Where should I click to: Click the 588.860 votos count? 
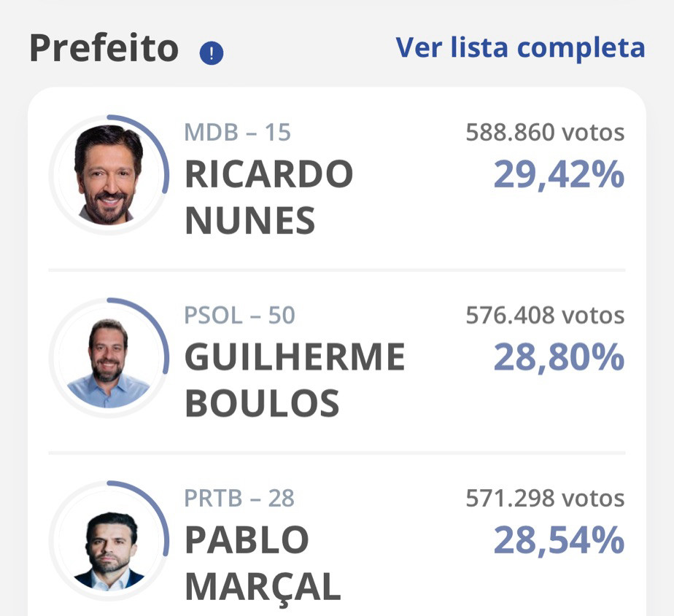click(x=545, y=132)
